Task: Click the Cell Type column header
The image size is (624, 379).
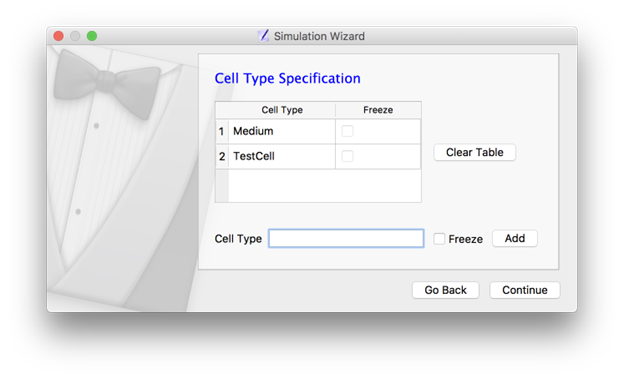Action: tap(282, 110)
